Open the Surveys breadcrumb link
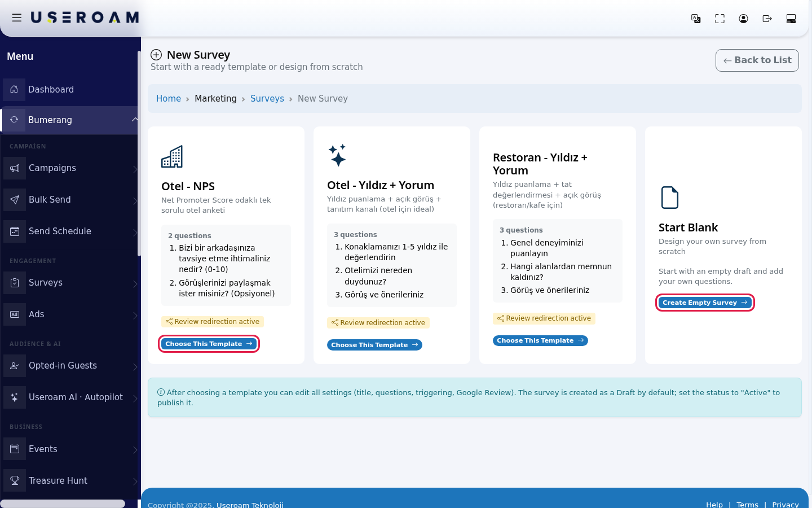The width and height of the screenshot is (812, 508). [x=267, y=99]
